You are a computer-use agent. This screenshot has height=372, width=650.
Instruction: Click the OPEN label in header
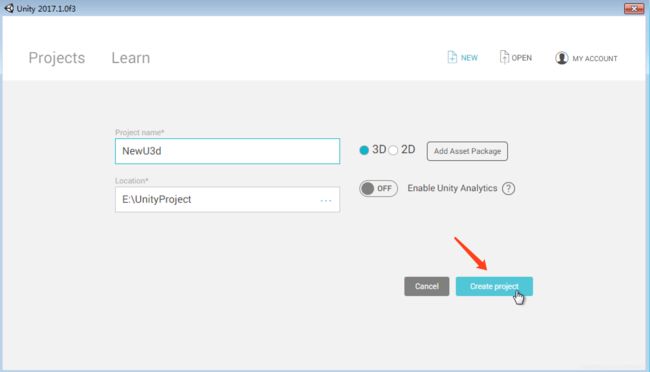[x=521, y=58]
